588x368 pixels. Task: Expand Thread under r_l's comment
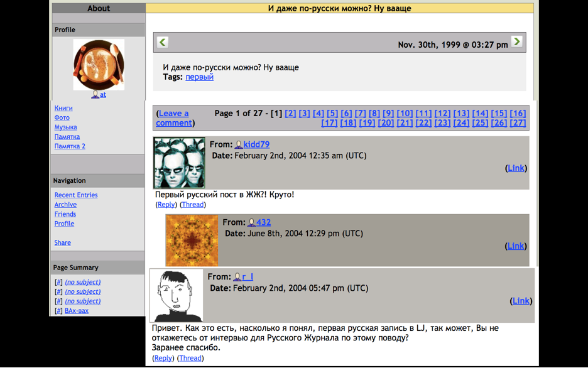pyautogui.click(x=190, y=359)
